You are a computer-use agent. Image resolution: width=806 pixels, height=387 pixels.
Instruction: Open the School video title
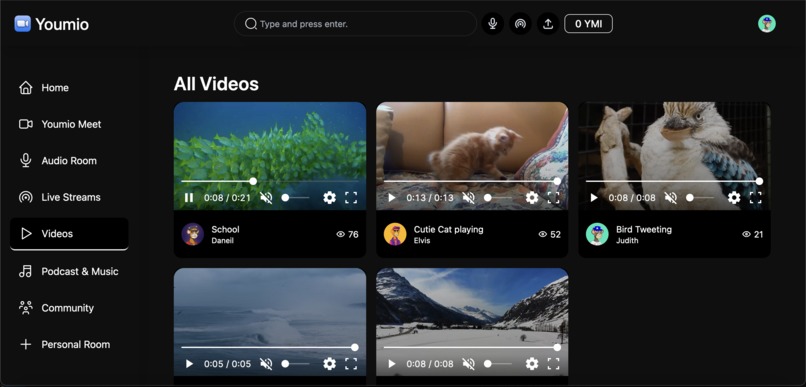tap(225, 230)
